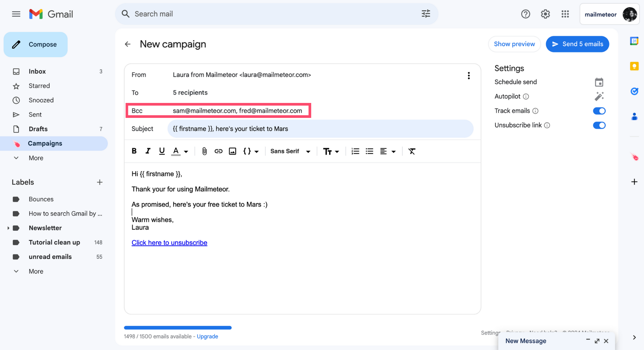Open Mailmeteor add-on in the side panel
The width and height of the screenshot is (644, 350).
pos(634,157)
